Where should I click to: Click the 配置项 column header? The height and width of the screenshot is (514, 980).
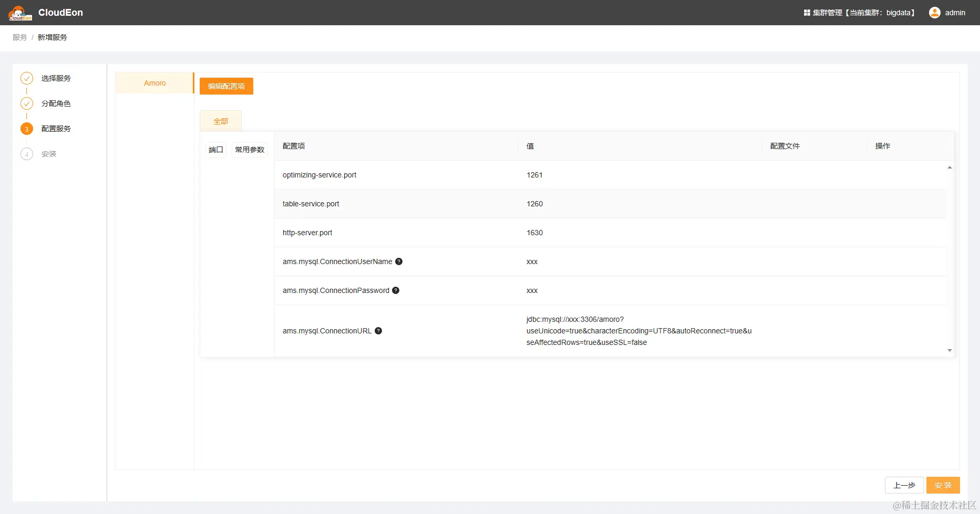[294, 146]
